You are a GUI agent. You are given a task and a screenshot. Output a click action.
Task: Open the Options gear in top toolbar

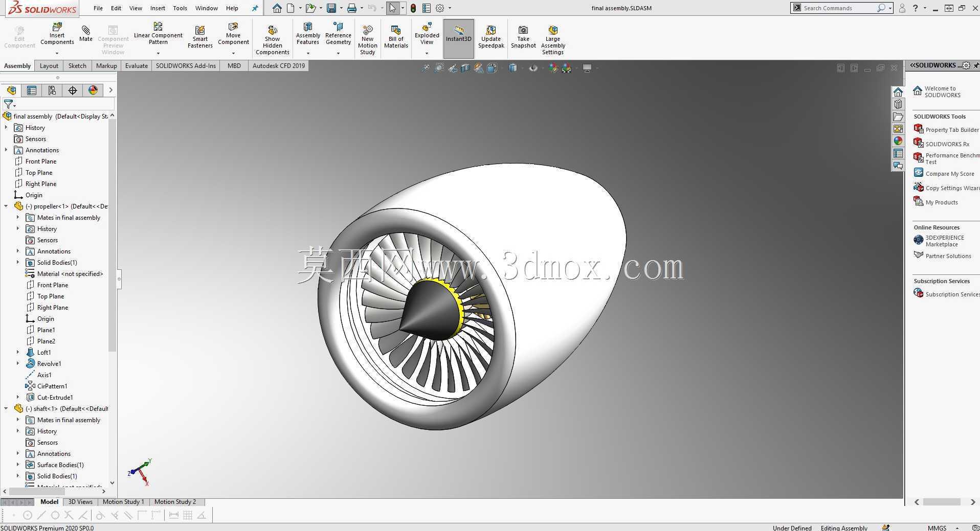click(440, 8)
